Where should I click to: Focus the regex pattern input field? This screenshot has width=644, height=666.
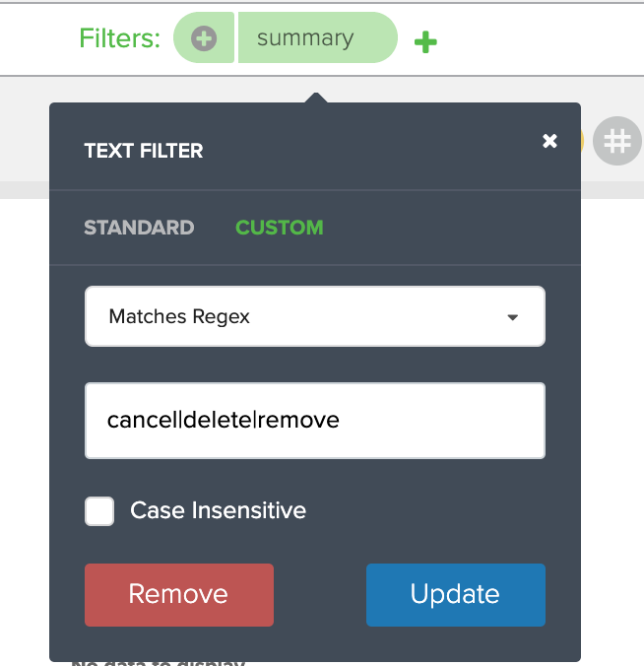coord(315,421)
